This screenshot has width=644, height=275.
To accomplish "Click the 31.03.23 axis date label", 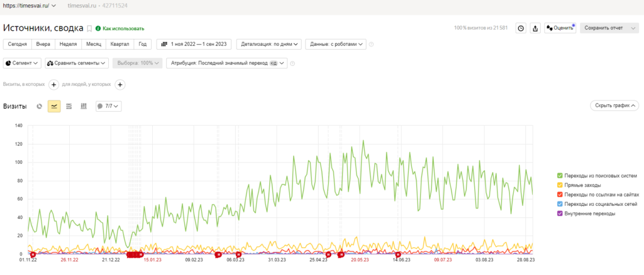I will (277, 260).
